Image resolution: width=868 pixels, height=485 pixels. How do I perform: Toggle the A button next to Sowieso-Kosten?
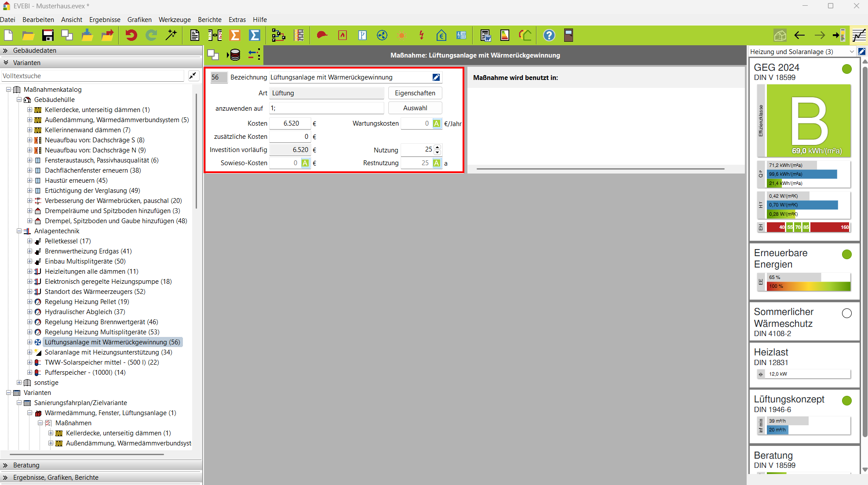click(305, 163)
